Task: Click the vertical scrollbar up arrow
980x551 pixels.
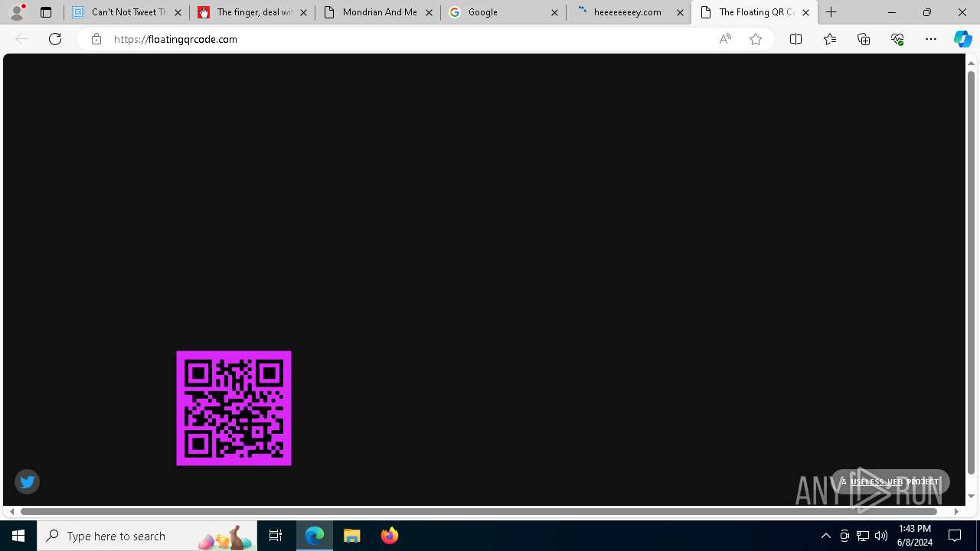Action: click(x=971, y=63)
